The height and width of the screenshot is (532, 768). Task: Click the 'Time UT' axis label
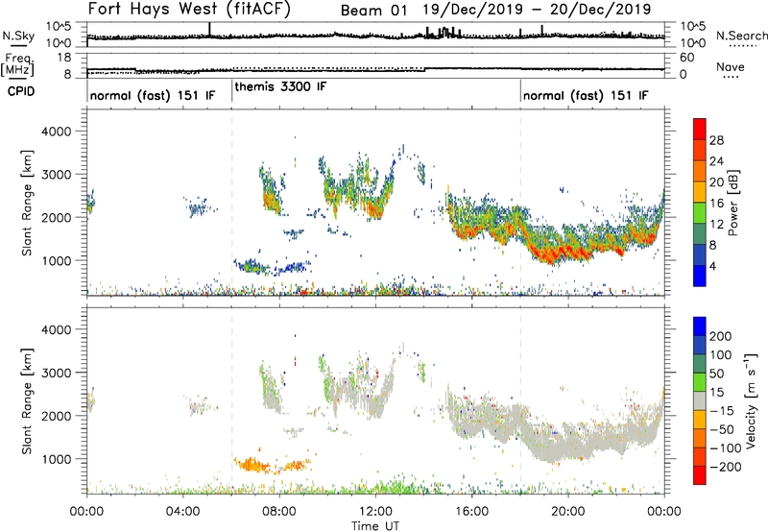pyautogui.click(x=375, y=526)
